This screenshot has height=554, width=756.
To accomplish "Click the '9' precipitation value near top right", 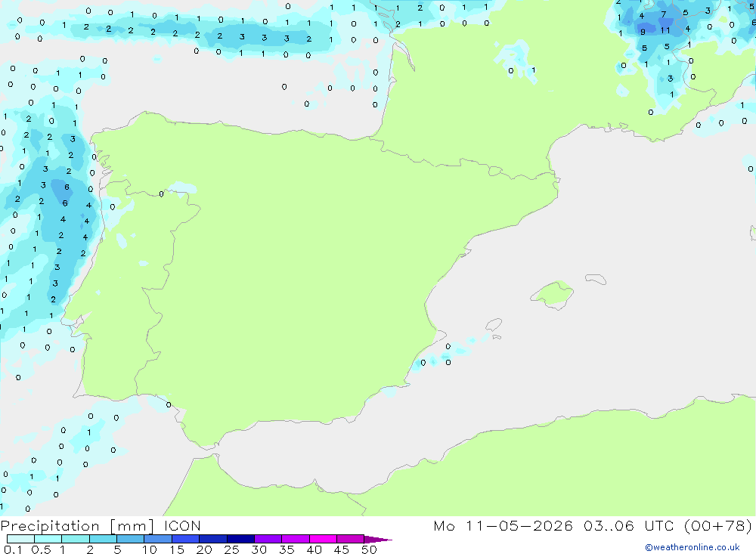I will (643, 32).
